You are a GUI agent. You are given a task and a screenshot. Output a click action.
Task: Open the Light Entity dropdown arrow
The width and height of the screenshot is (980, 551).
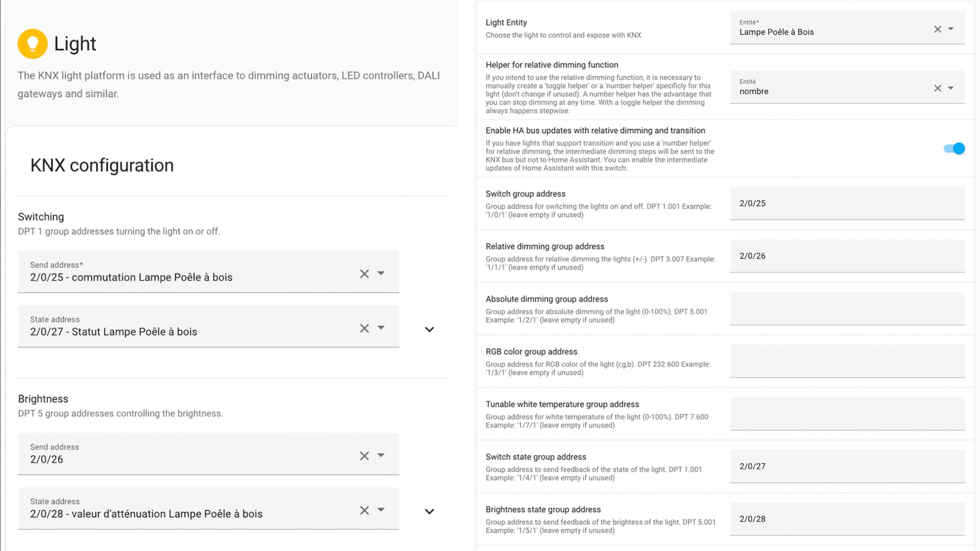click(x=950, y=29)
